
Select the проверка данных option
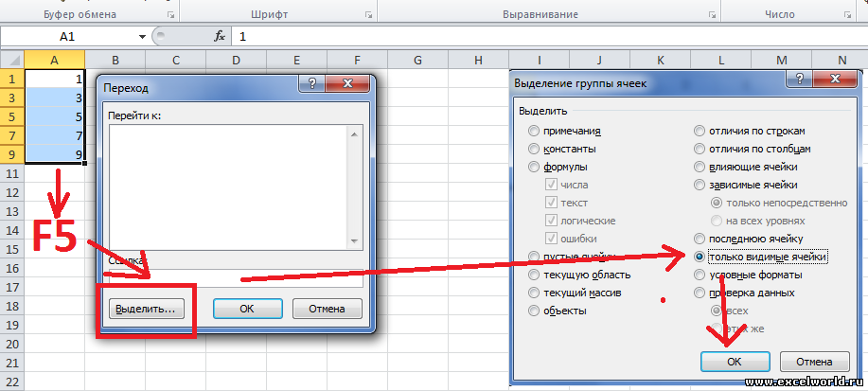[x=745, y=293]
